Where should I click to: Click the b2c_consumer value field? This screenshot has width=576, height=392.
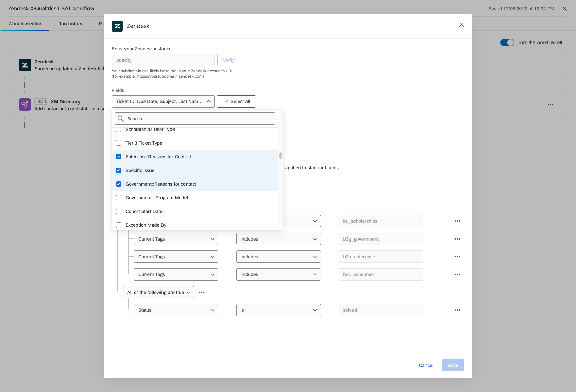pyautogui.click(x=381, y=274)
